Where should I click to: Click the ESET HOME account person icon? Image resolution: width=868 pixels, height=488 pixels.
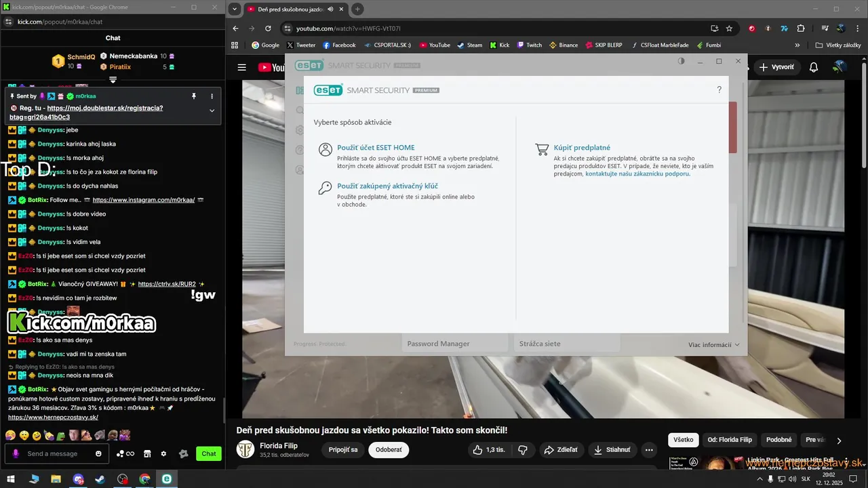click(325, 150)
